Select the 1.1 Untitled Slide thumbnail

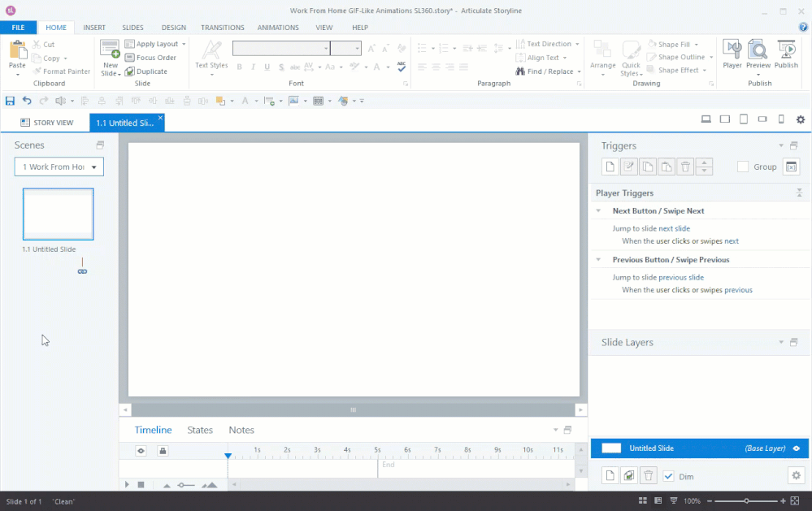coord(58,214)
